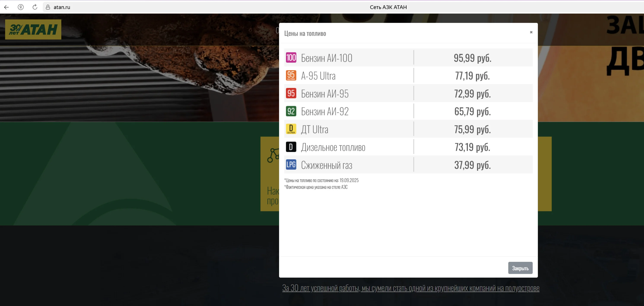644x306 pixels.
Task: Click the price '77,19 руб.'
Action: coord(472,76)
